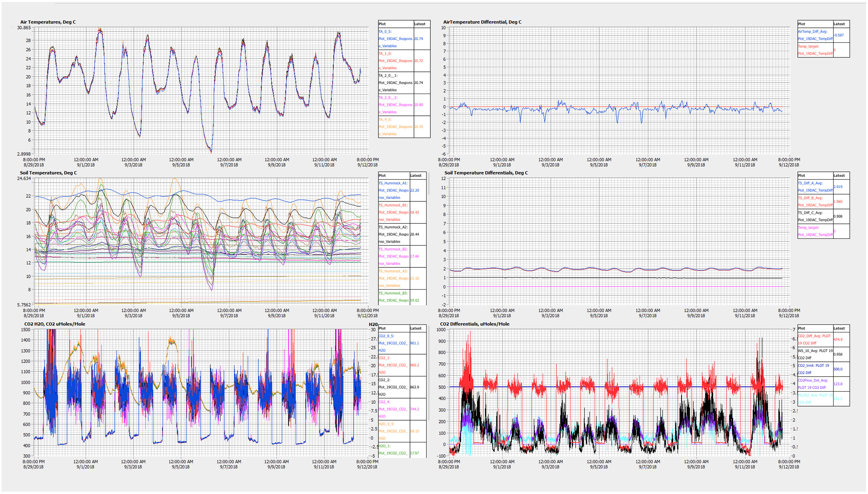Click Soil Temperatures y-axis minimum 5.7562

tap(24, 305)
